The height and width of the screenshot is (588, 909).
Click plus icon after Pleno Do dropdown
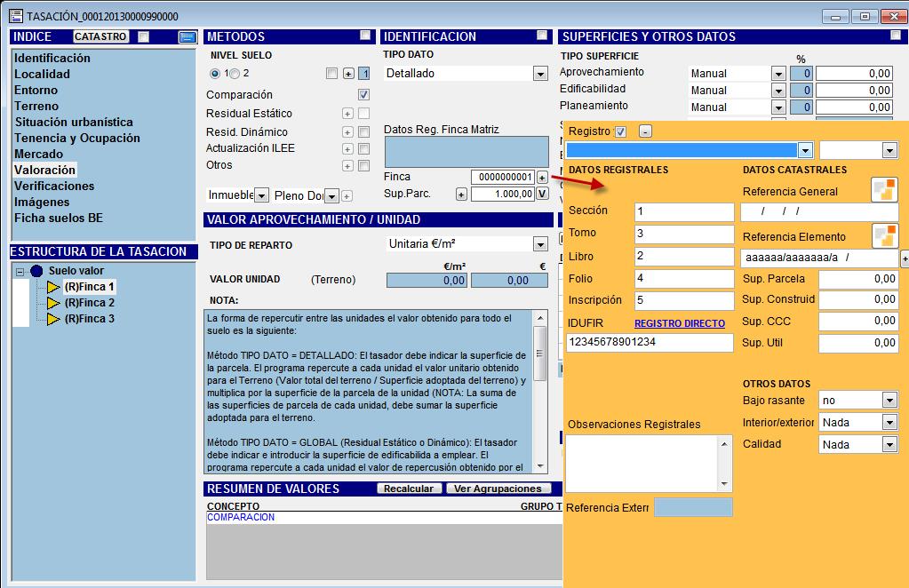[x=347, y=195]
